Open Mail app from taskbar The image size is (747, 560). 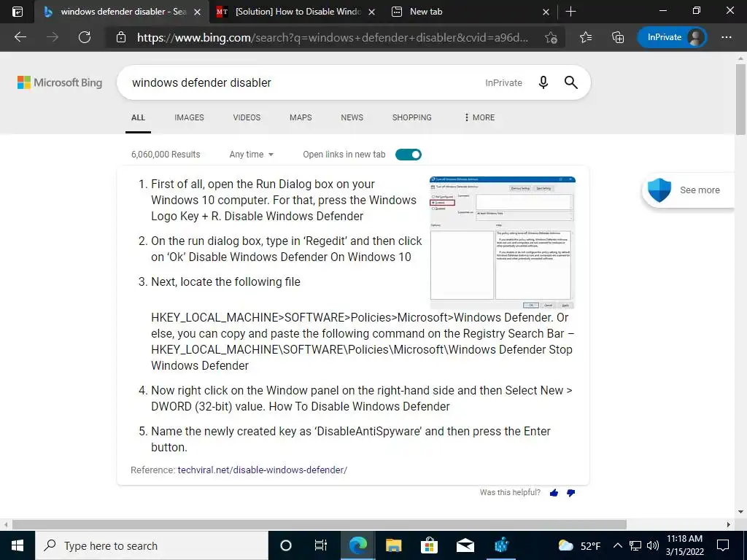465,545
